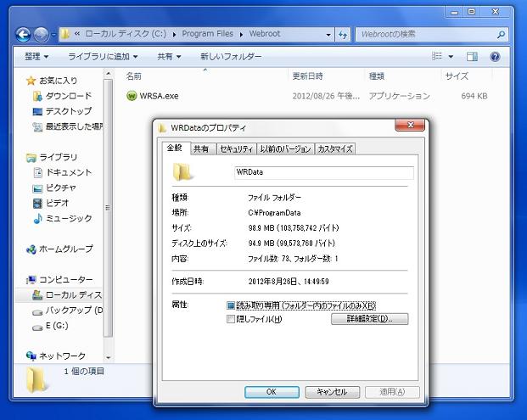
Task: Click キャンセル button
Action: 332,392
